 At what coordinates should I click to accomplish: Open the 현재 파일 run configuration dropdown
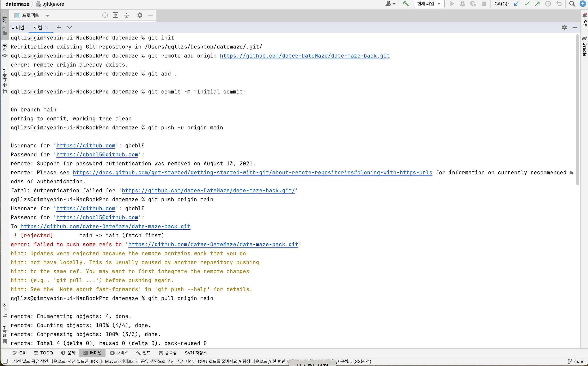click(429, 4)
